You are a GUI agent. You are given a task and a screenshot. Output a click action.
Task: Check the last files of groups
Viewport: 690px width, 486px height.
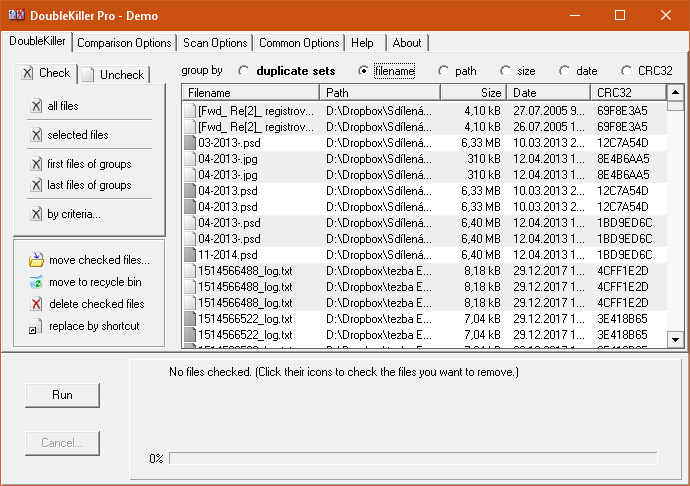89,185
